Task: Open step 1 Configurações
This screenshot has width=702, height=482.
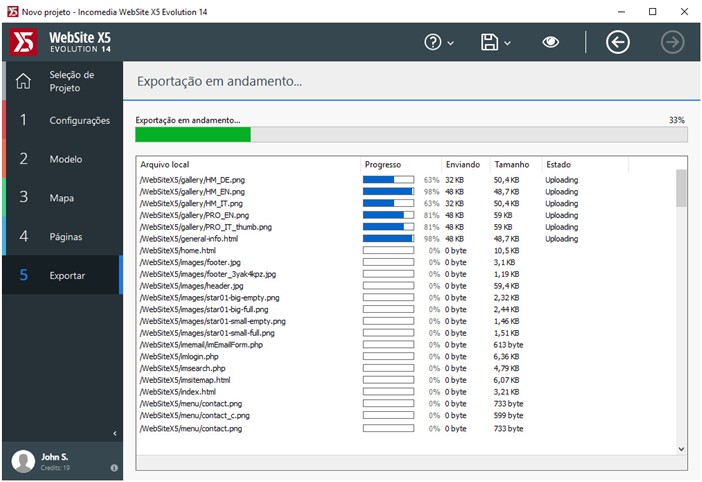Action: pyautogui.click(x=62, y=120)
